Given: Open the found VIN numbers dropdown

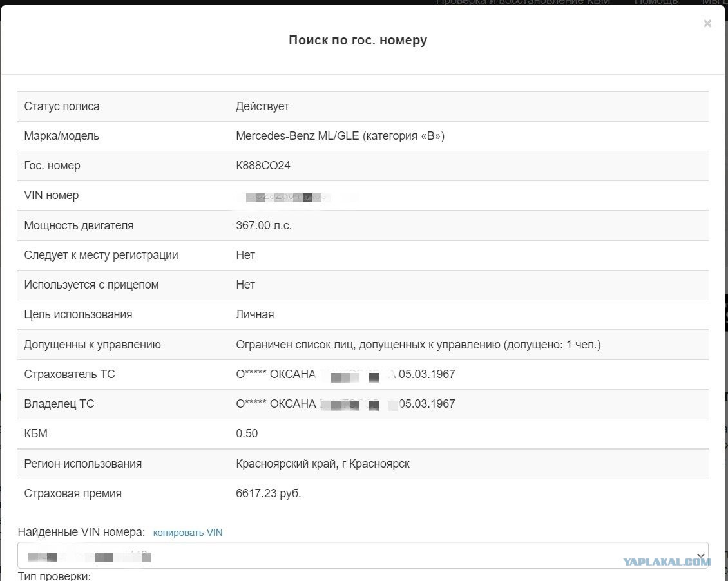Looking at the screenshot, I should point(363,555).
